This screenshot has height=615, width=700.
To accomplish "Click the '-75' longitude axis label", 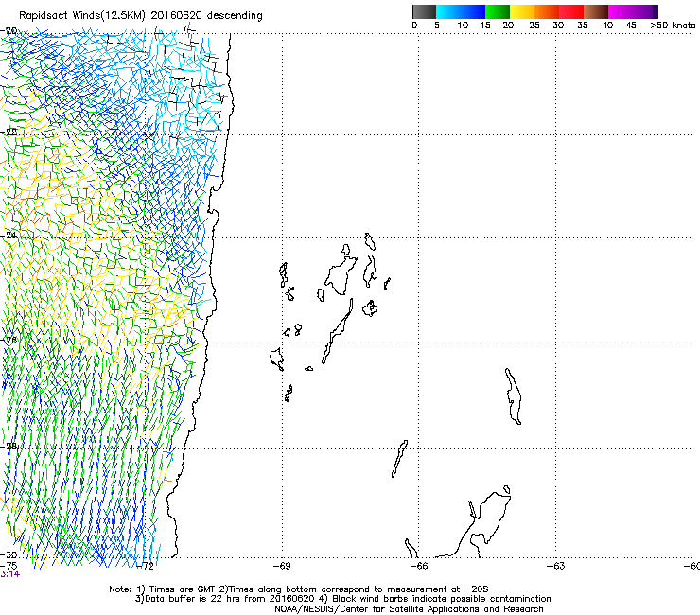I will point(9,566).
